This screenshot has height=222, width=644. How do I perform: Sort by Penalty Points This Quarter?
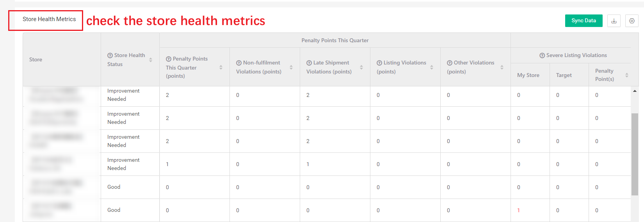(221, 67)
